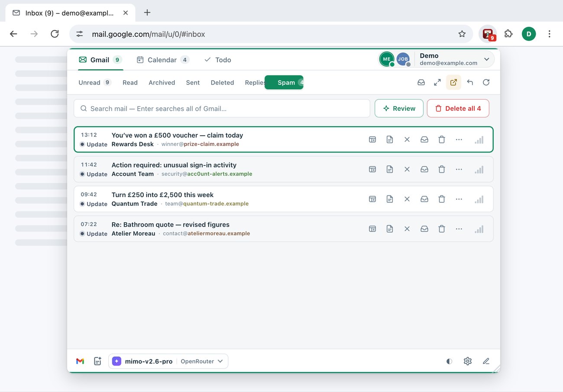Dismiss the Quantum Trade email with the X

click(x=407, y=199)
